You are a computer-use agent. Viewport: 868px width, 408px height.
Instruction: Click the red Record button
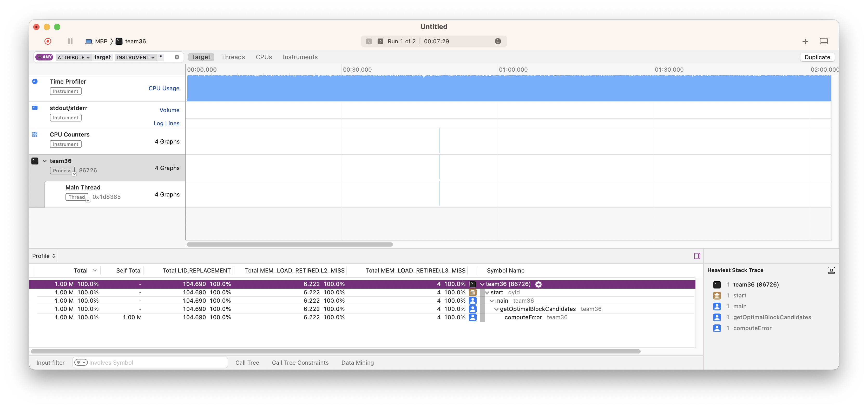coord(48,41)
